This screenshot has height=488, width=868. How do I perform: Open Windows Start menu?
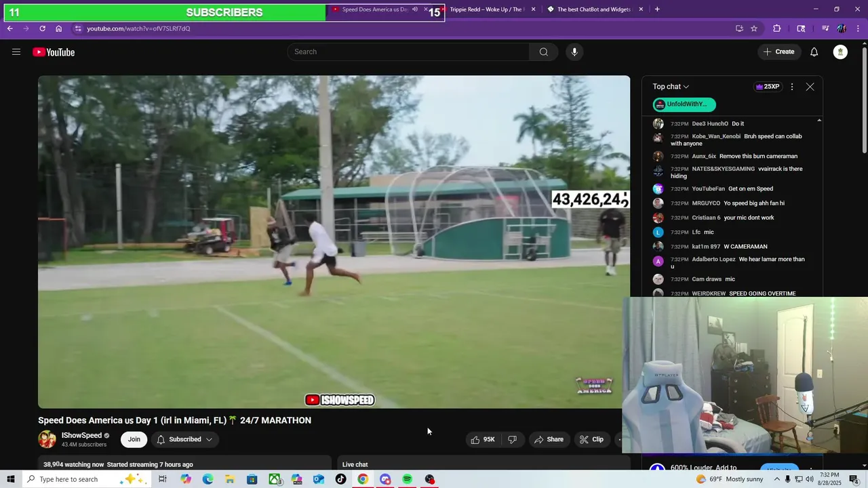click(11, 479)
